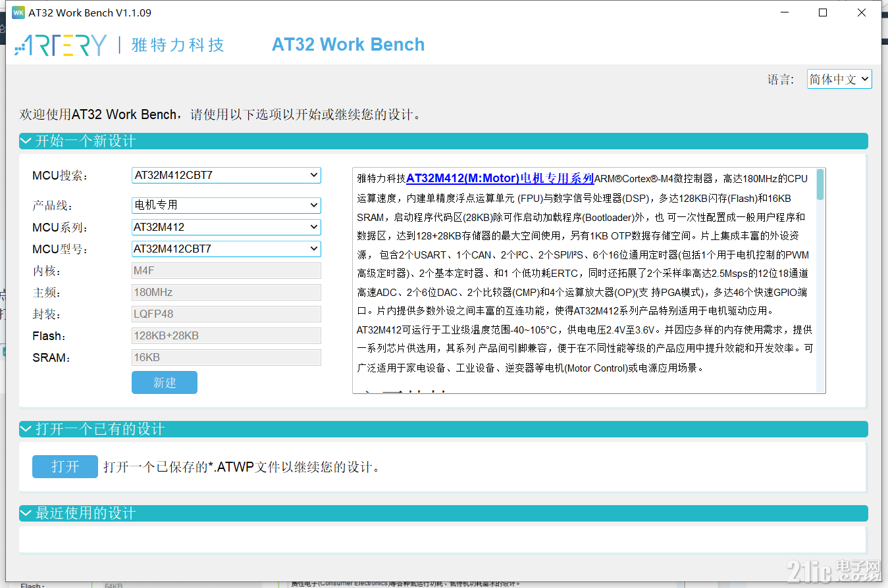Click the 主频 field showing 180MHz
This screenshot has width=888, height=588.
click(x=226, y=292)
